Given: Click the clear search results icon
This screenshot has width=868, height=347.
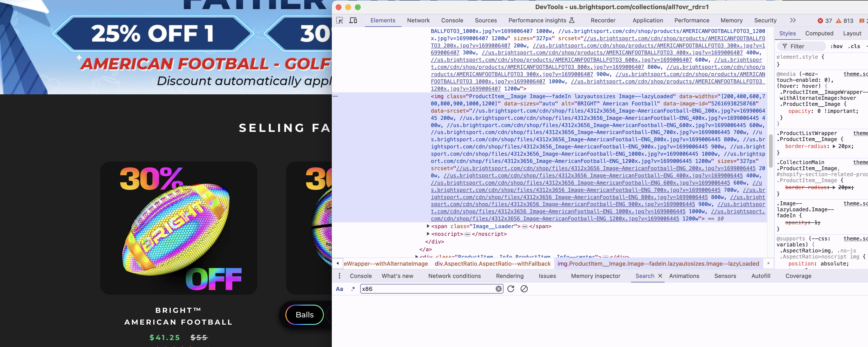Looking at the screenshot, I should (x=524, y=289).
